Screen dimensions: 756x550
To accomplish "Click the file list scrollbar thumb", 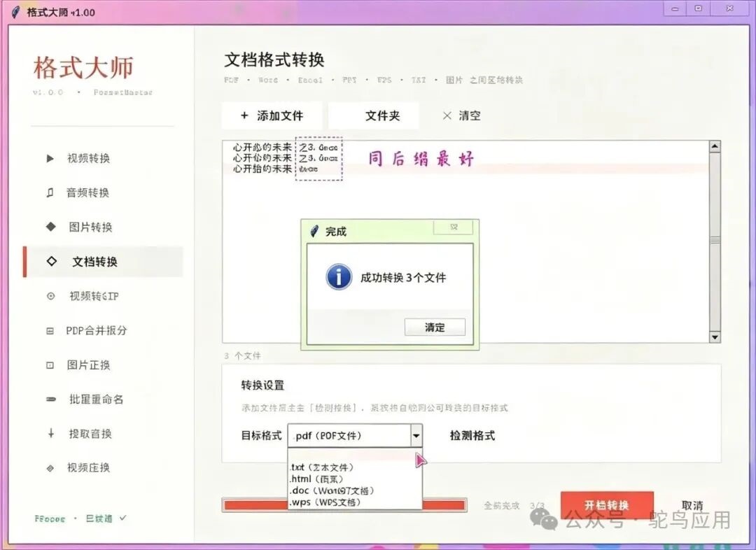I will click(x=715, y=241).
